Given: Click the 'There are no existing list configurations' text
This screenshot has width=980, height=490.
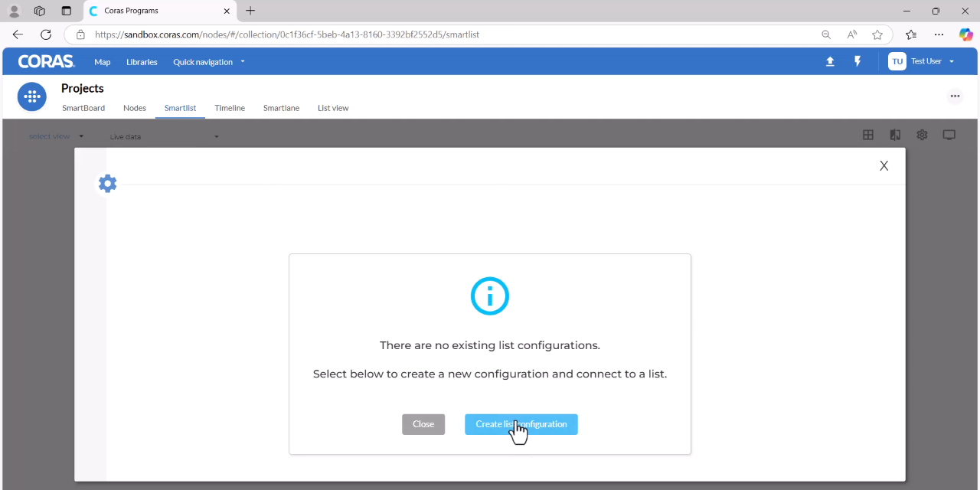Looking at the screenshot, I should tap(490, 345).
